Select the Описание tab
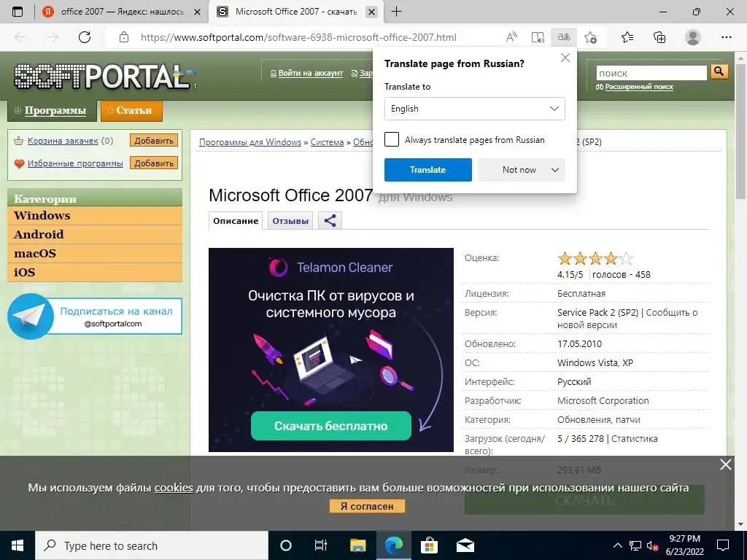The height and width of the screenshot is (560, 747). (x=236, y=221)
